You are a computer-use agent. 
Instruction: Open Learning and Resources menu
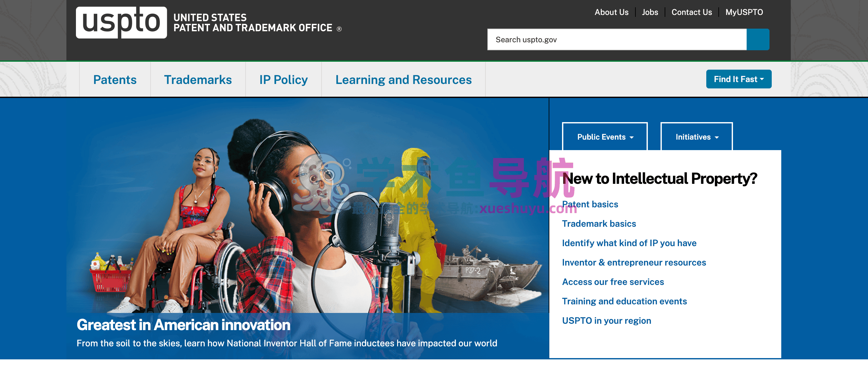[x=403, y=80]
